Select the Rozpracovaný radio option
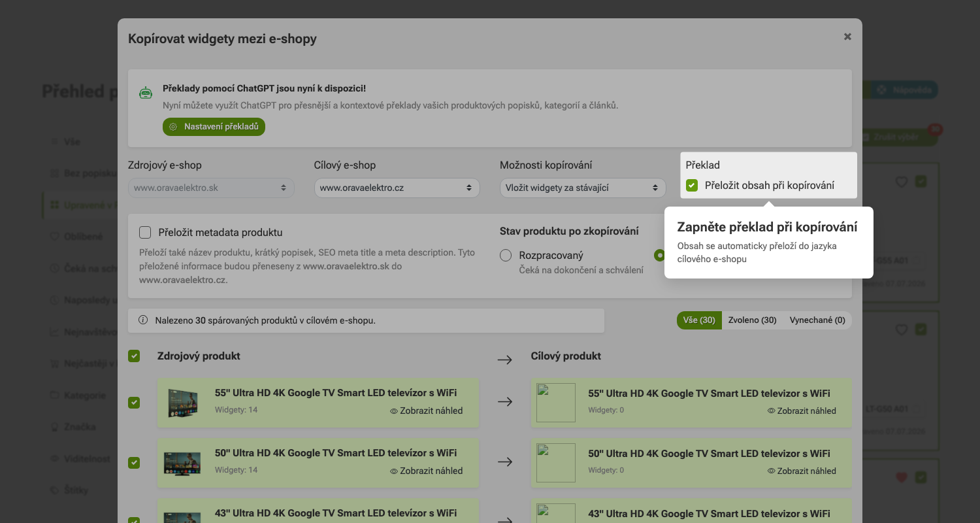Screen dimensions: 980x523 pos(506,256)
